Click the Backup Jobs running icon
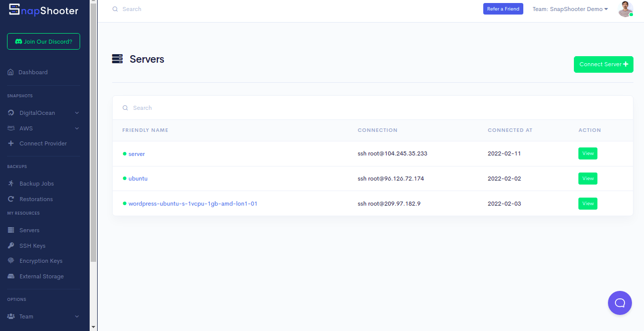Screen dimensions: 644x331 click(x=11, y=184)
